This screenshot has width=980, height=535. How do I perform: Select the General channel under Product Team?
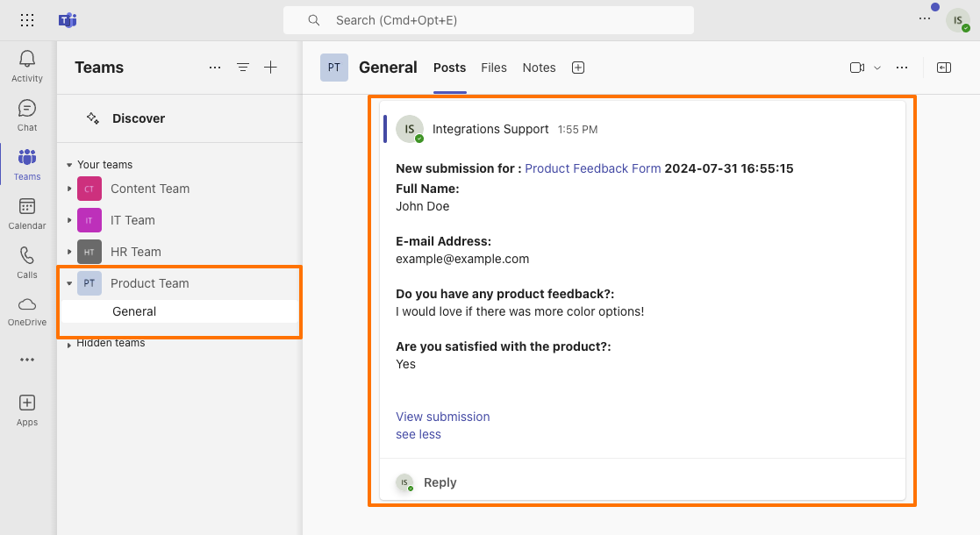(180, 311)
